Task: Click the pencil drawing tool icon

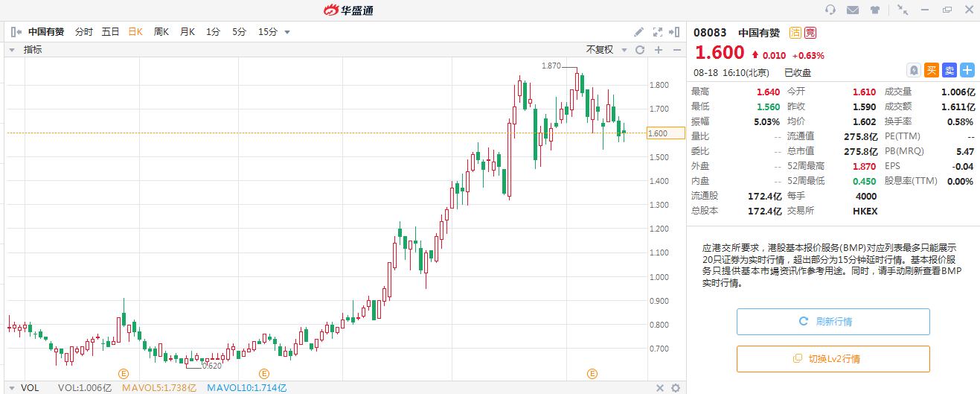Action: (638, 32)
